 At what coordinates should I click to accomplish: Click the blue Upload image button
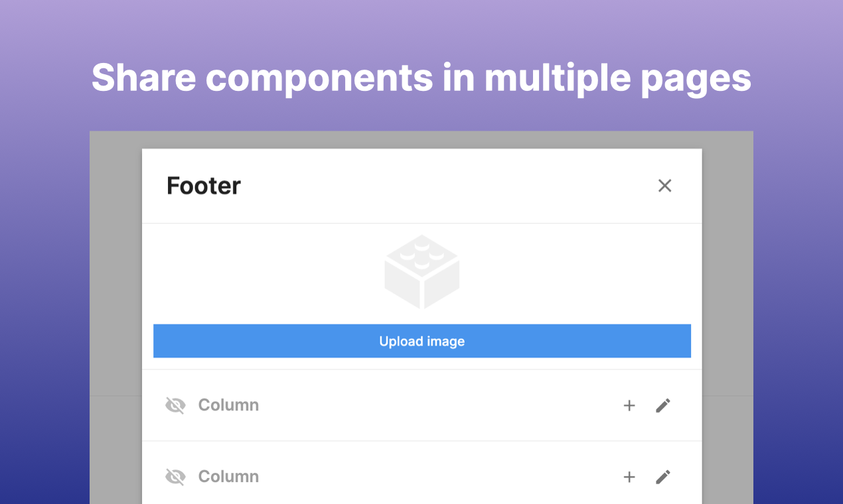click(x=422, y=341)
